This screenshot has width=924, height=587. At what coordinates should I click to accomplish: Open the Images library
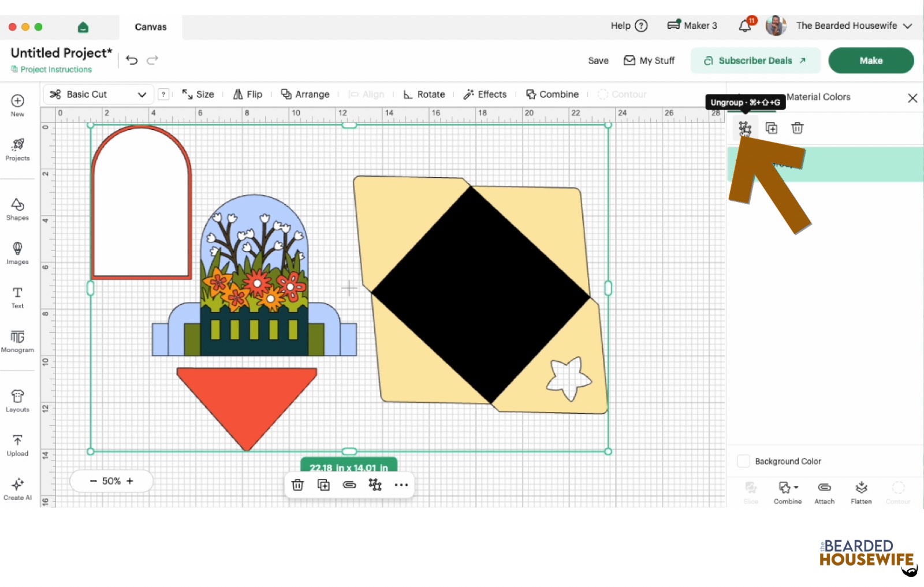tap(17, 253)
